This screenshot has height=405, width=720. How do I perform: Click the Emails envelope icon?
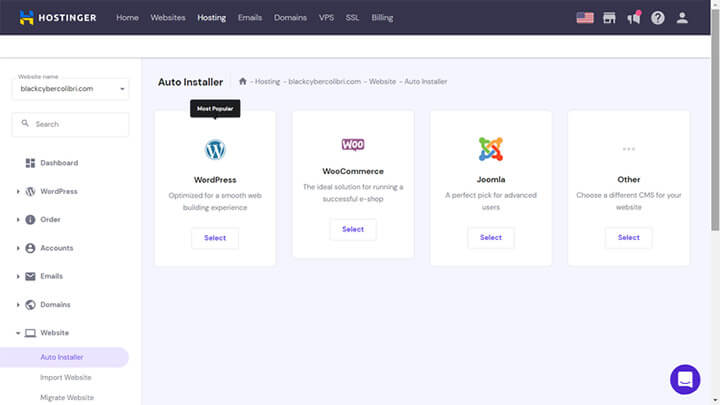tap(30, 276)
